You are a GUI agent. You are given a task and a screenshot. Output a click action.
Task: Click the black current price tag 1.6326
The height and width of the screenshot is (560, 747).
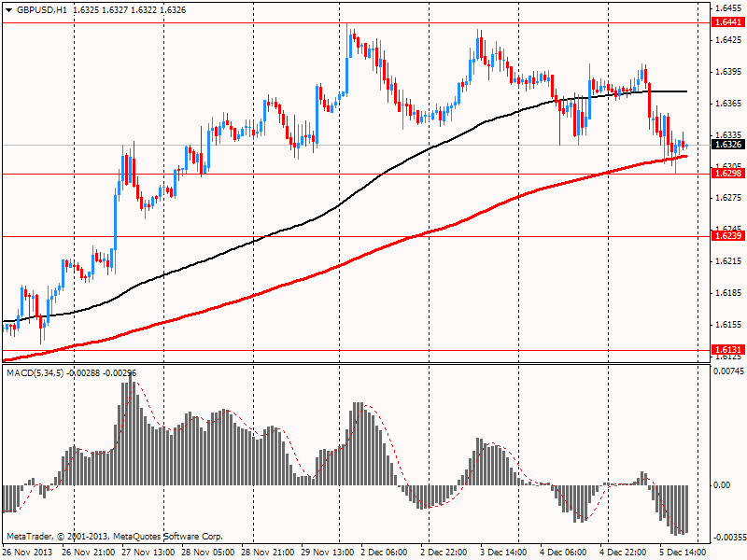pos(727,145)
